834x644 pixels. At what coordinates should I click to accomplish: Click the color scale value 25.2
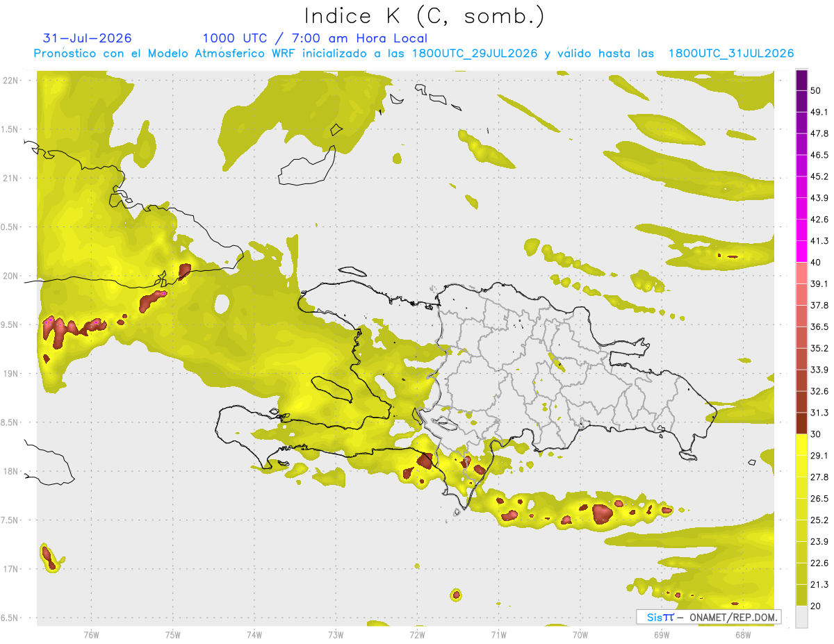[819, 520]
